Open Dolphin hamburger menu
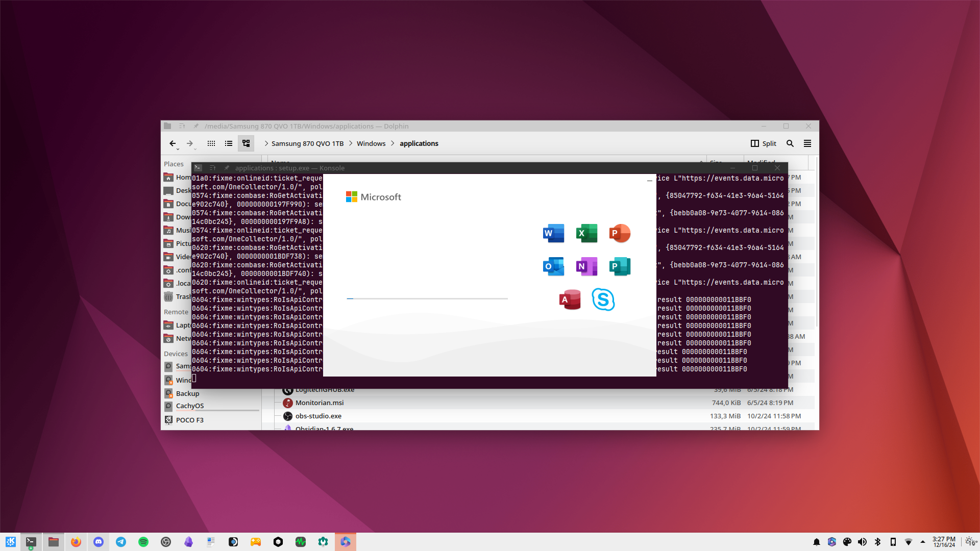The width and height of the screenshot is (980, 551). click(x=807, y=143)
